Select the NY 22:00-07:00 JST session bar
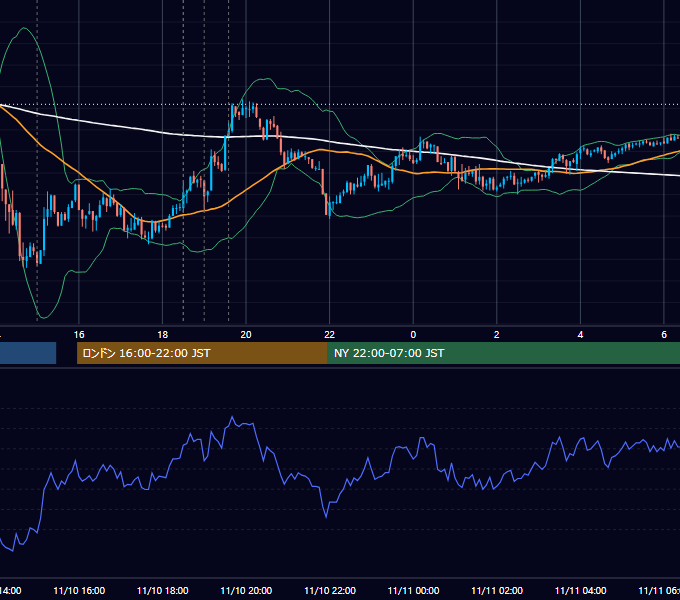Screen dimensions: 680x600 click(503, 353)
